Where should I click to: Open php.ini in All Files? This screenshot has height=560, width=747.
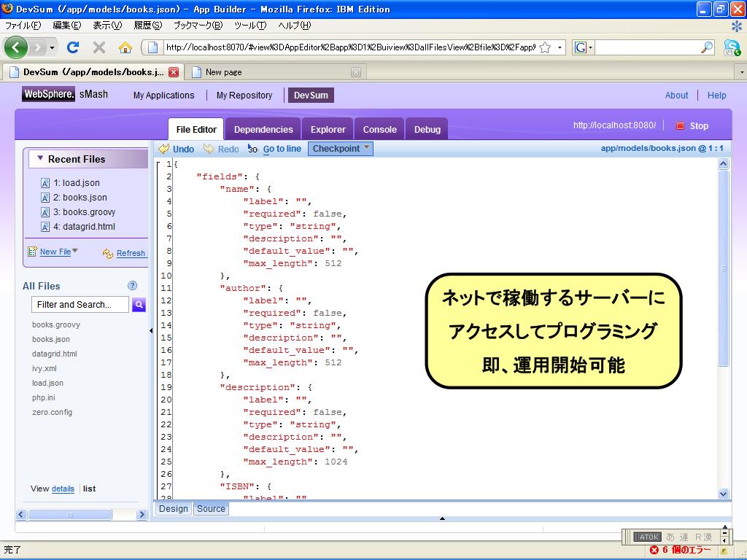[44, 397]
